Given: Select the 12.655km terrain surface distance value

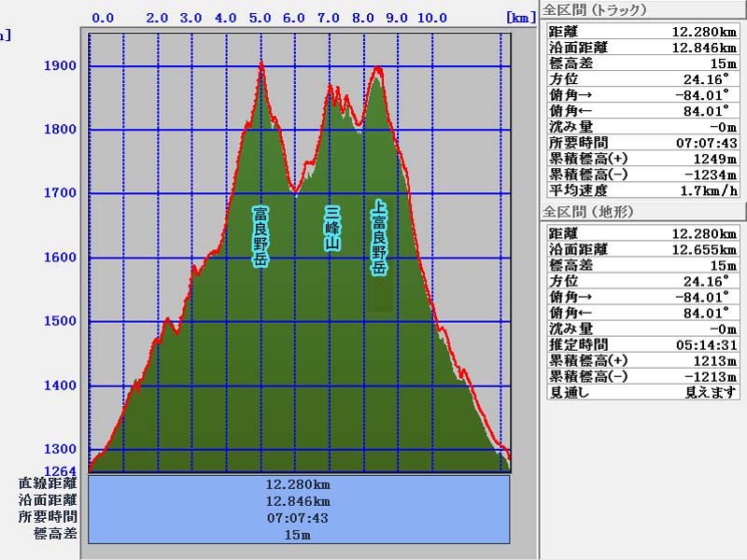Looking at the screenshot, I should pyautogui.click(x=703, y=249).
